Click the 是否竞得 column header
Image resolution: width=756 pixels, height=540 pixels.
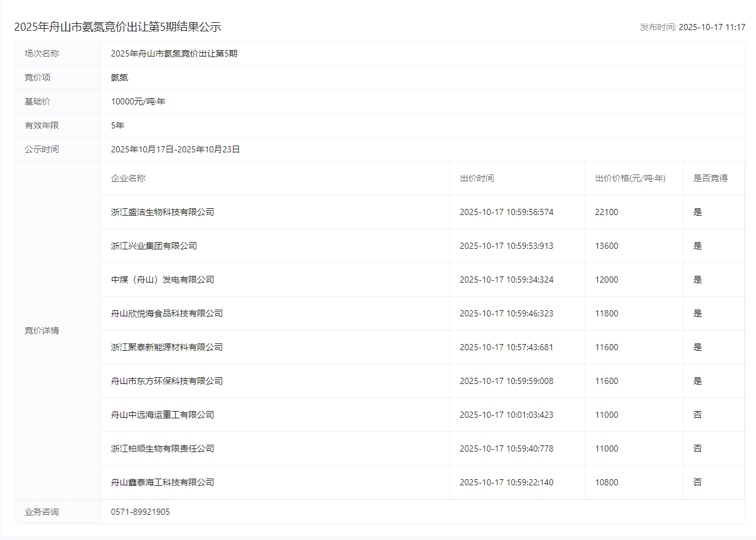[x=710, y=178]
